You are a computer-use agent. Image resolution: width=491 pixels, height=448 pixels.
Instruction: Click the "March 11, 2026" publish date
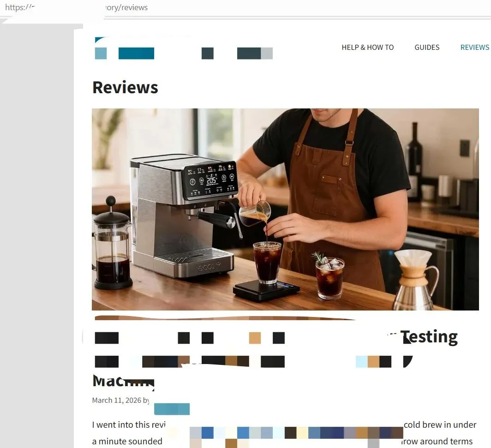[116, 400]
